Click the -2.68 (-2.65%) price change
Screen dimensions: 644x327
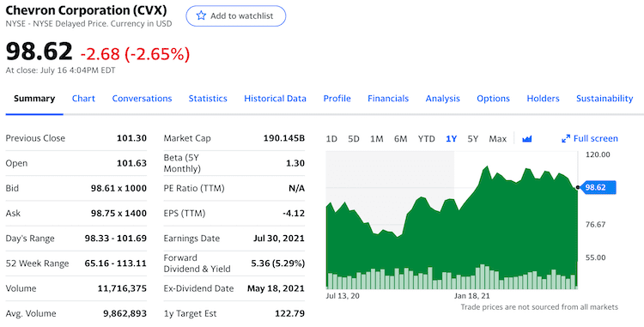pos(135,54)
